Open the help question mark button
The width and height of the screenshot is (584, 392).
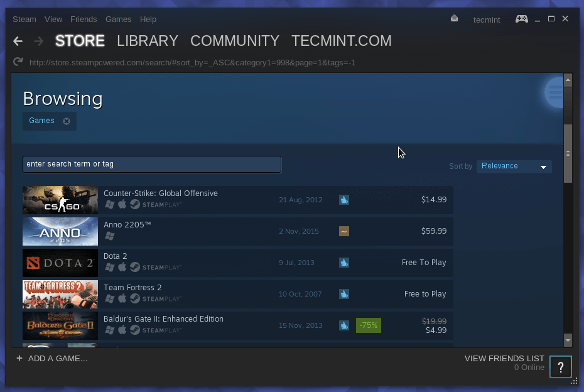pos(561,367)
